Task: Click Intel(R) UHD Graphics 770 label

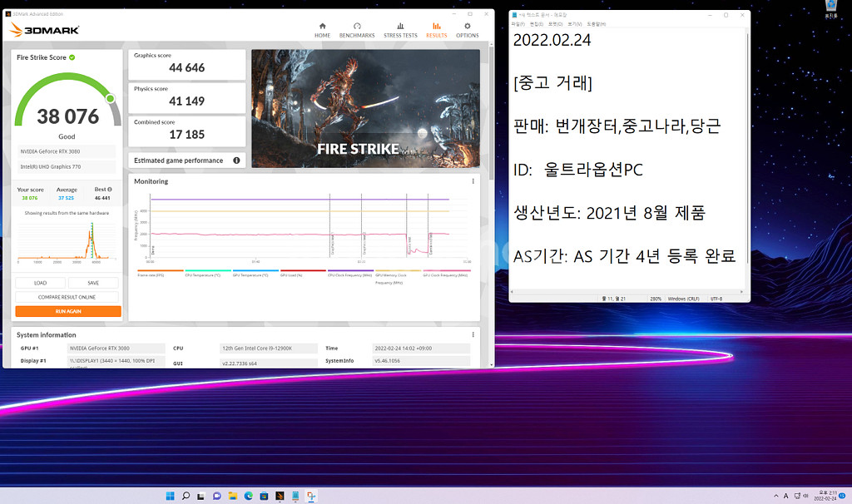Action: 67,166
